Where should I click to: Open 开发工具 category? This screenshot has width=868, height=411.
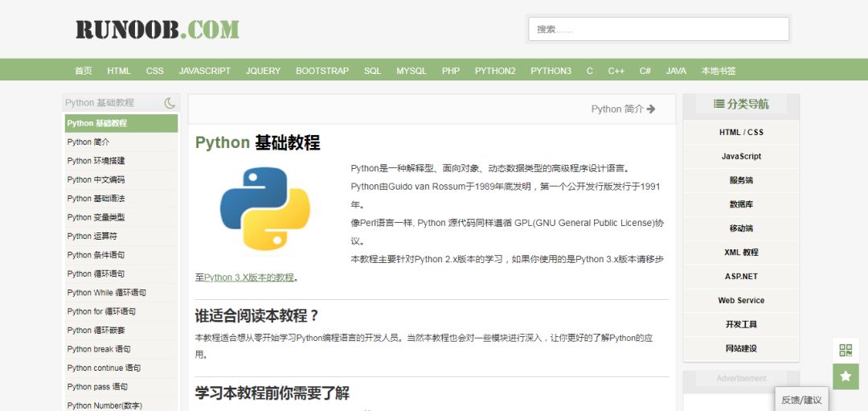pyautogui.click(x=741, y=325)
